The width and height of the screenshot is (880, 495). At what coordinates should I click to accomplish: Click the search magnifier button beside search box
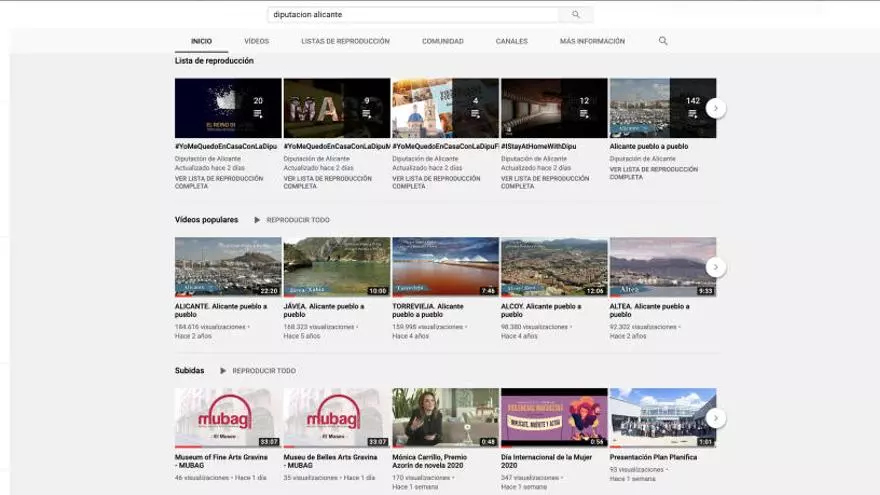click(575, 15)
